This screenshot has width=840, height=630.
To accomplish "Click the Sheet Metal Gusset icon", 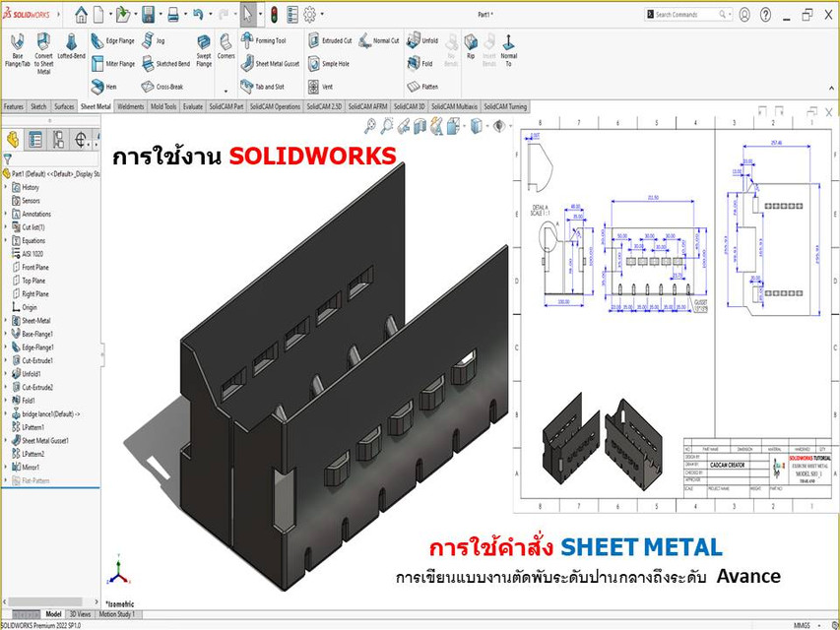I will click(x=247, y=63).
